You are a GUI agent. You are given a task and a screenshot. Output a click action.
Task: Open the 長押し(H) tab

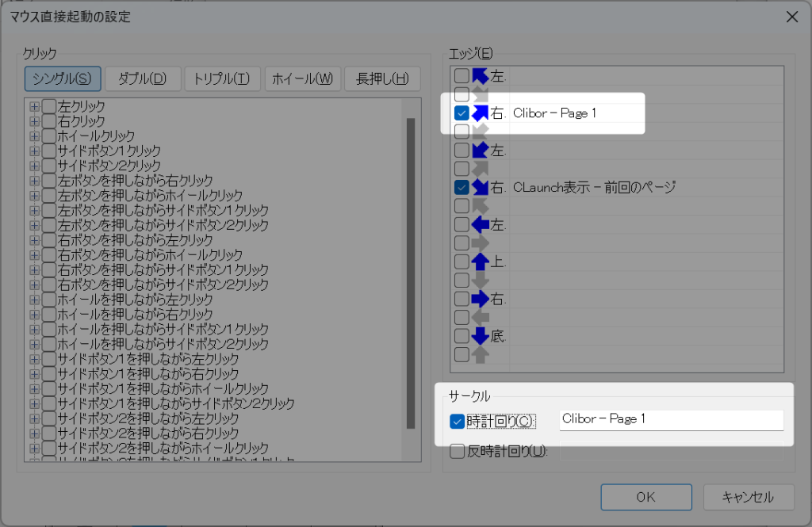(x=382, y=78)
